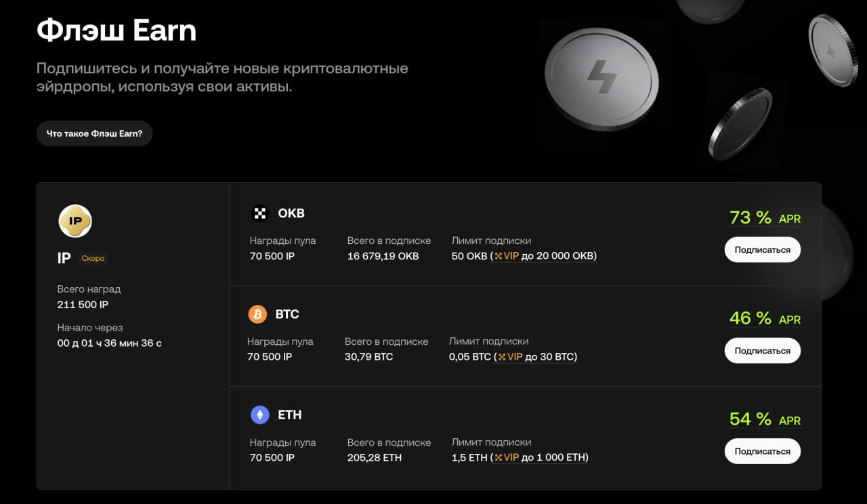
Task: Click the ETH subscription limit text
Action: point(520,458)
